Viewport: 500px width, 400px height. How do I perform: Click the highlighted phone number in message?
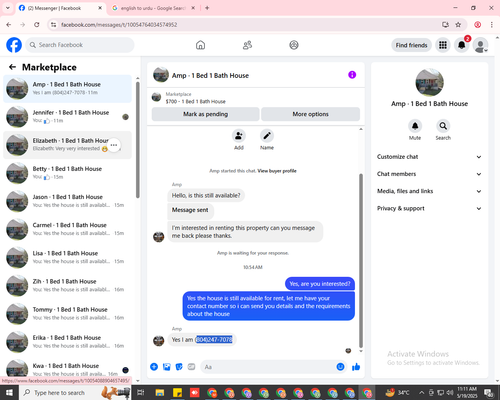tap(214, 340)
